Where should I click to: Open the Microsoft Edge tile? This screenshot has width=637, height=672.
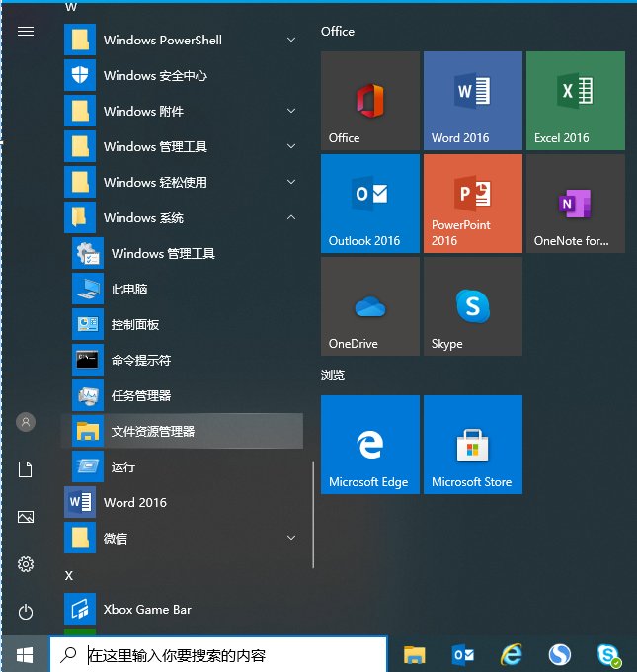[x=369, y=444]
